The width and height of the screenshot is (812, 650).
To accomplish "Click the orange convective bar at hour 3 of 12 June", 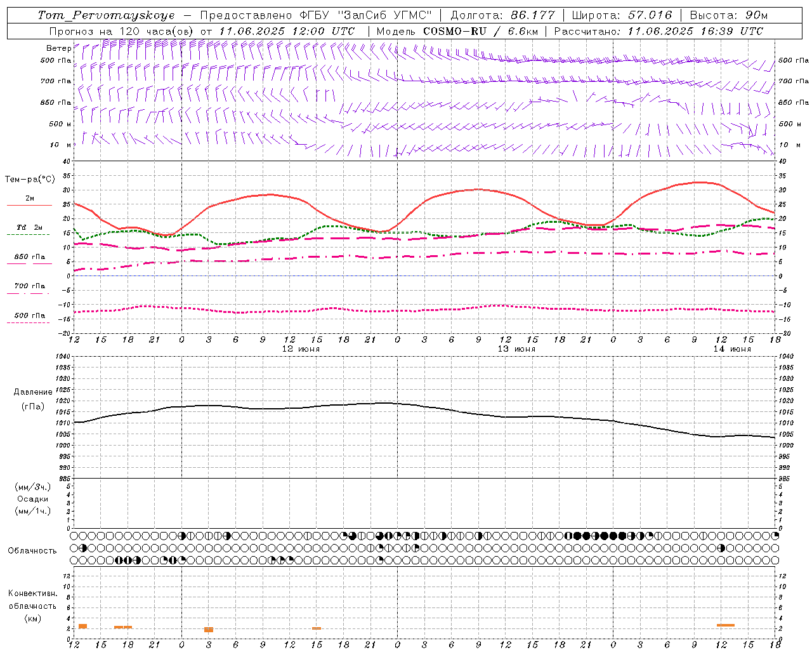I will click(209, 630).
